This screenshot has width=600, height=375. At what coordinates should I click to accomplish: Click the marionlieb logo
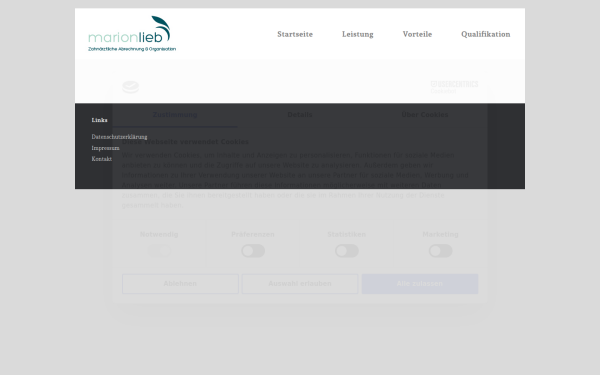click(x=132, y=34)
